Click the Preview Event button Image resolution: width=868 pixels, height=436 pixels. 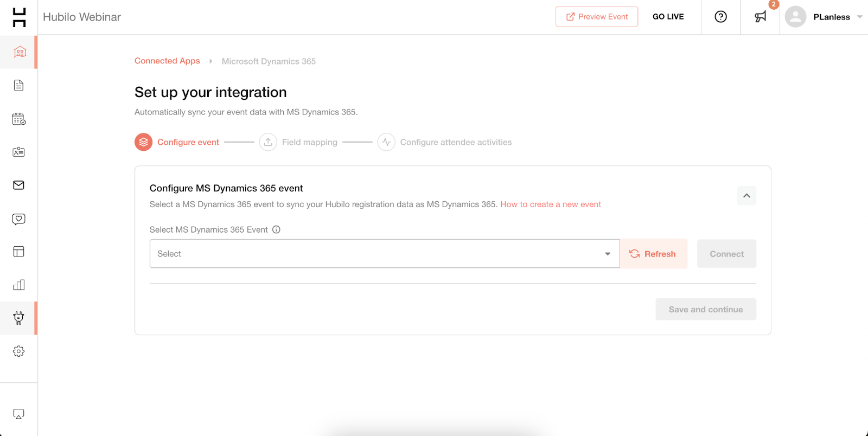[597, 17]
